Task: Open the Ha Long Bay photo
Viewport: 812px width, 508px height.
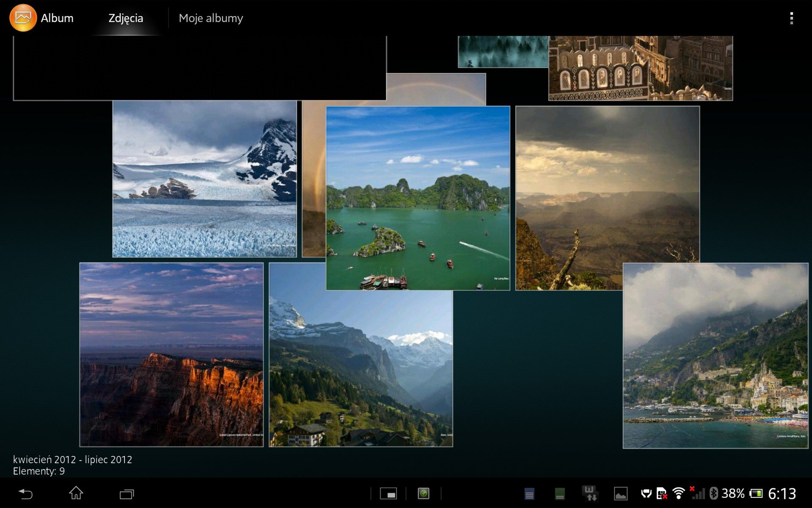Action: coord(418,198)
